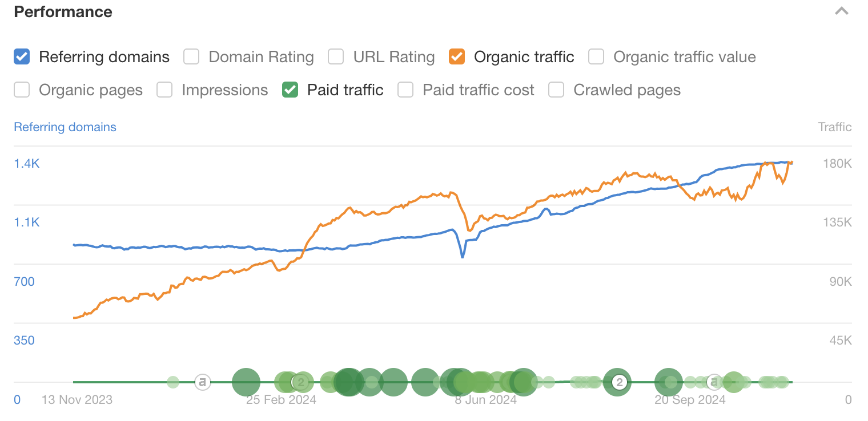Click the blue Referring domains axis label

click(65, 127)
